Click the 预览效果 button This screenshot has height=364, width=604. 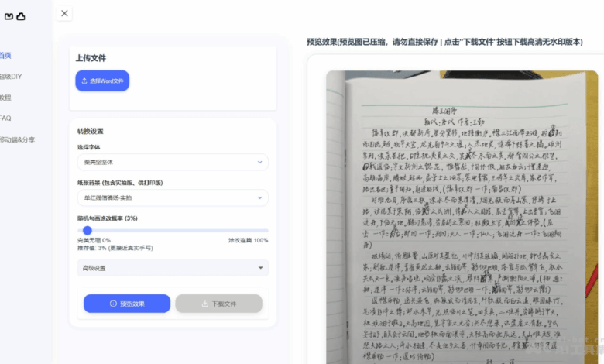click(x=127, y=304)
